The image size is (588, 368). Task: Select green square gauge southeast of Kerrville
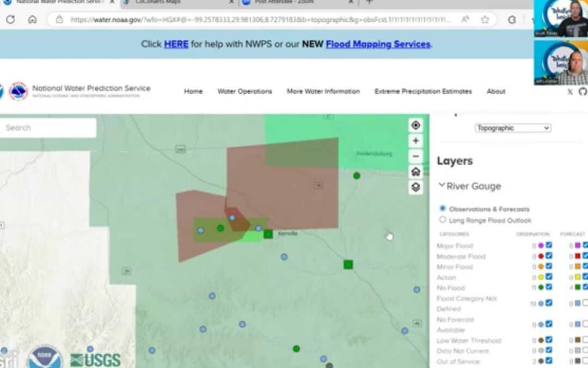point(348,265)
